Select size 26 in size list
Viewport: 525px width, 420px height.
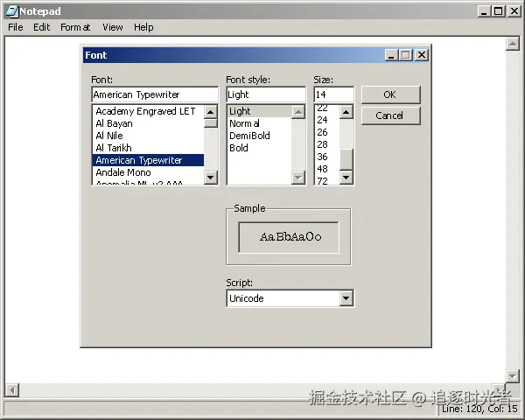point(326,132)
